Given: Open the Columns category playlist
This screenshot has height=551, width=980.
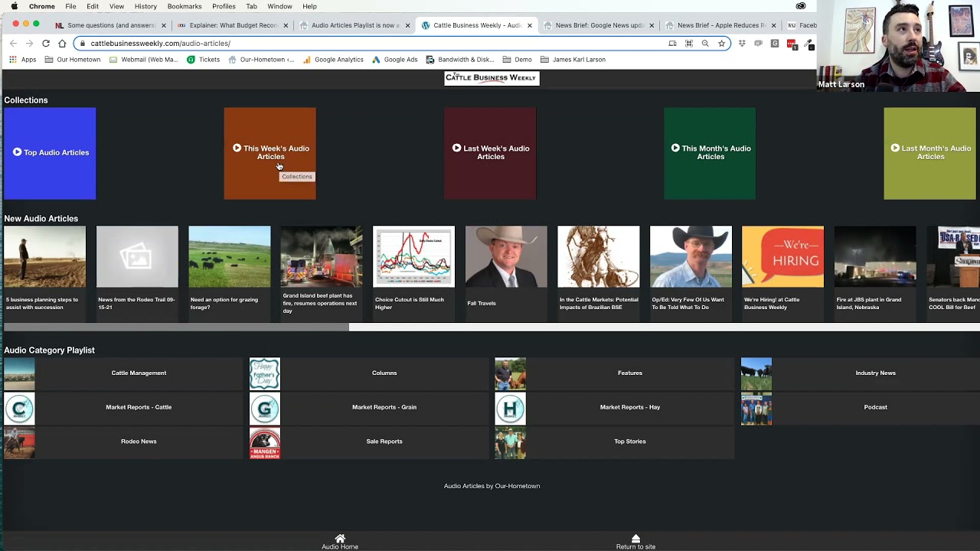Looking at the screenshot, I should click(x=369, y=373).
